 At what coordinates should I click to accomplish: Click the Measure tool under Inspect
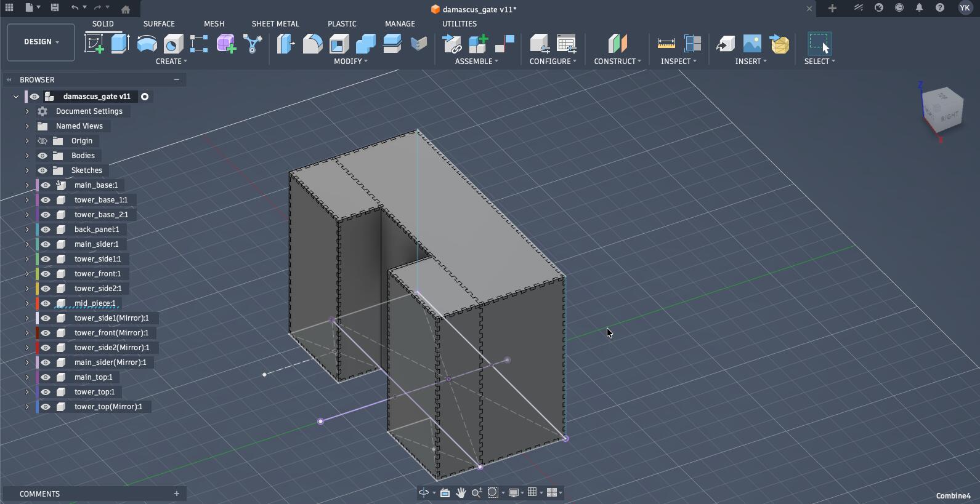666,44
